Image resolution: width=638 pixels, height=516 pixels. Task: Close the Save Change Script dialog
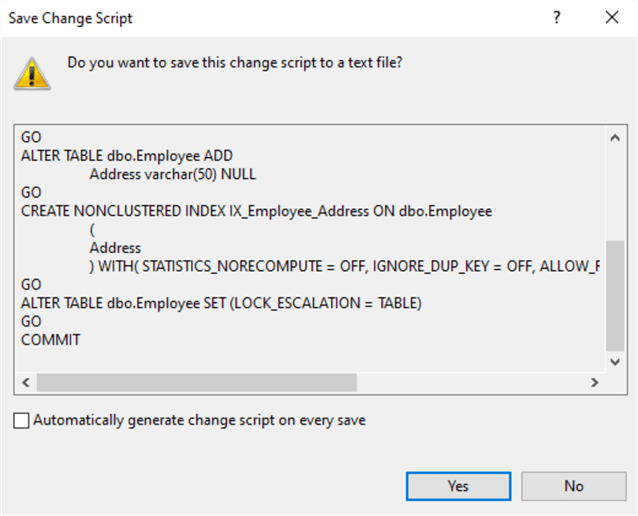pyautogui.click(x=611, y=18)
